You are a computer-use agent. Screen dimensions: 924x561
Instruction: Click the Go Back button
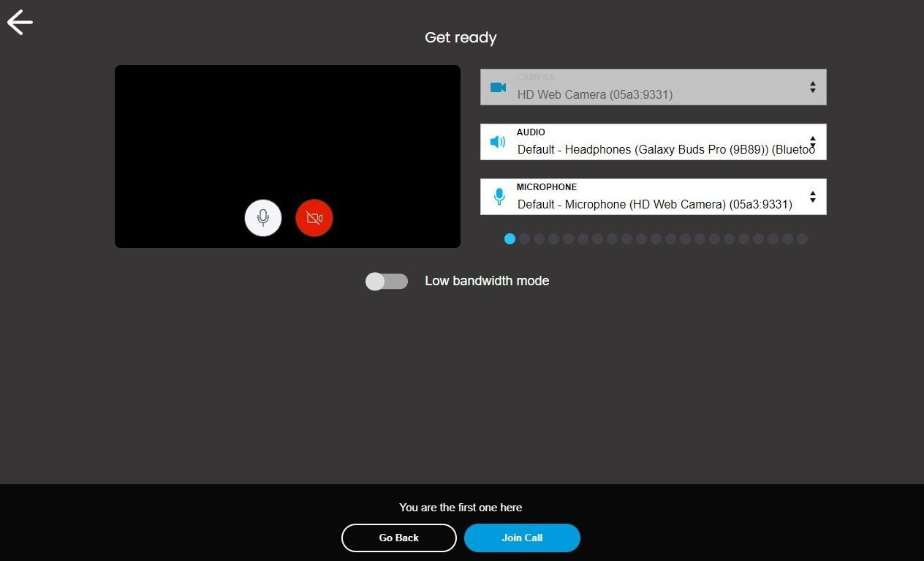coord(399,538)
